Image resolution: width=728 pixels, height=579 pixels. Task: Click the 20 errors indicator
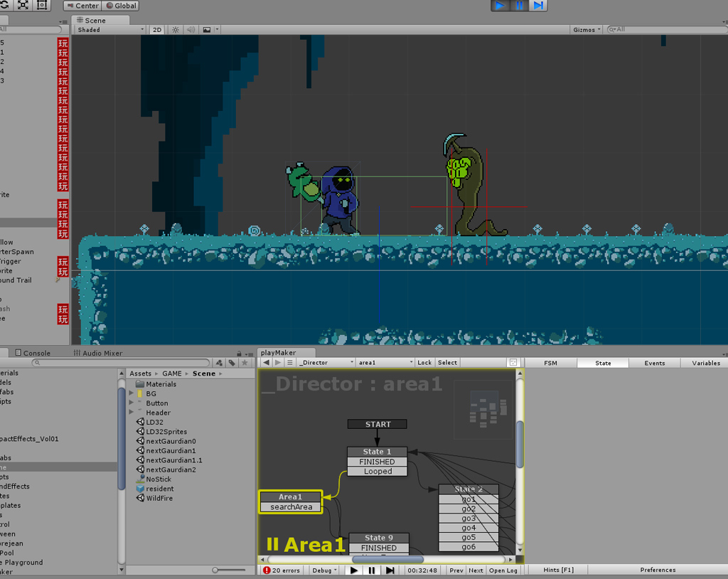click(282, 570)
